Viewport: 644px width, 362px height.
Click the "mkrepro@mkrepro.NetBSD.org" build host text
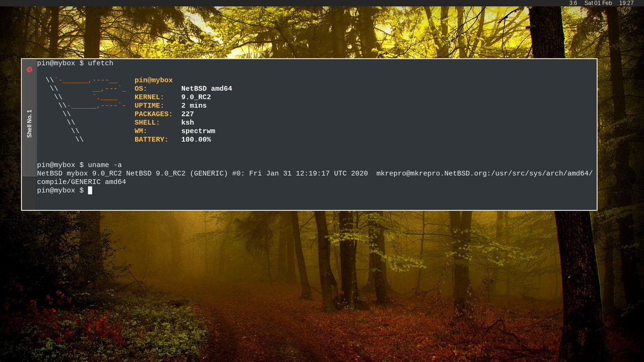click(x=432, y=173)
